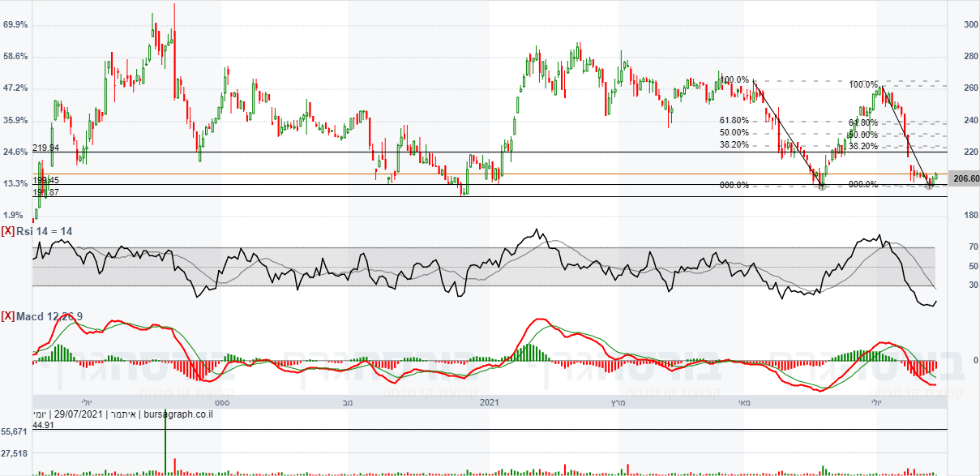
Task: Click the 1.9% left axis label
Action: pyautogui.click(x=14, y=216)
